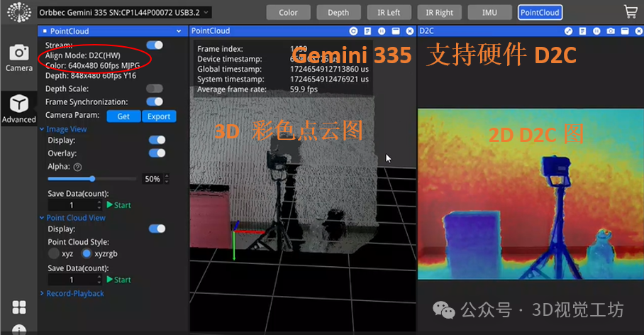Click the Align Mode: D2C(HW) text
644x335 pixels.
coord(82,55)
